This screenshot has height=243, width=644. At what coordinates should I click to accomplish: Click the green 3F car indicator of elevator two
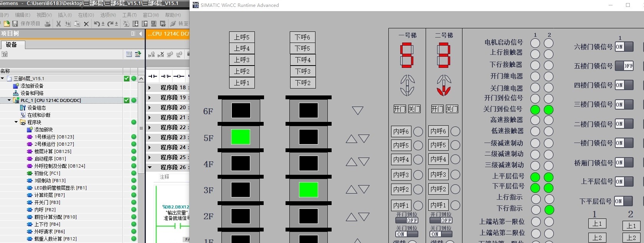pyautogui.click(x=309, y=190)
